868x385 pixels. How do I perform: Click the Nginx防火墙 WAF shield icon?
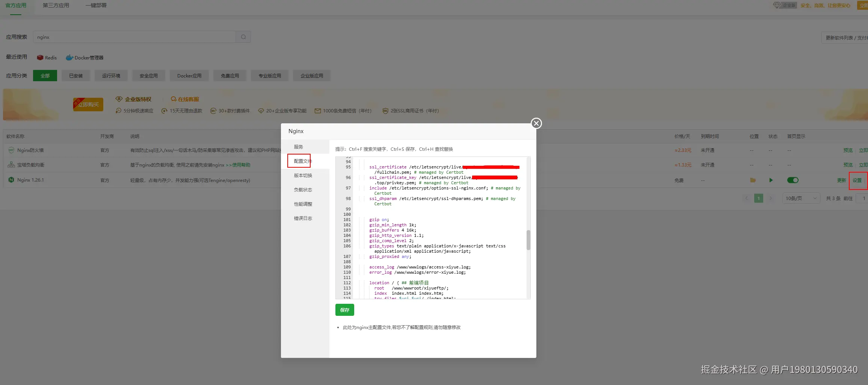[x=11, y=150]
